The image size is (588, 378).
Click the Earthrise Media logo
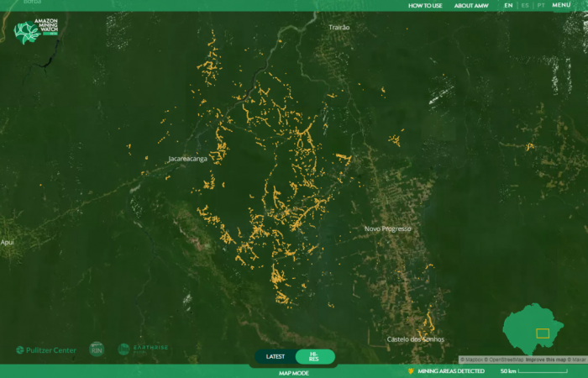coord(143,349)
